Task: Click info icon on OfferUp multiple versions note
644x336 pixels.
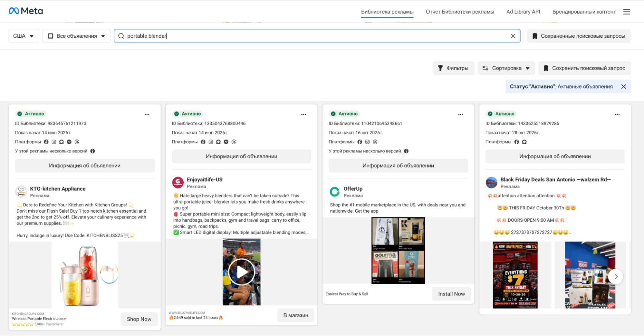Action: pos(406,151)
